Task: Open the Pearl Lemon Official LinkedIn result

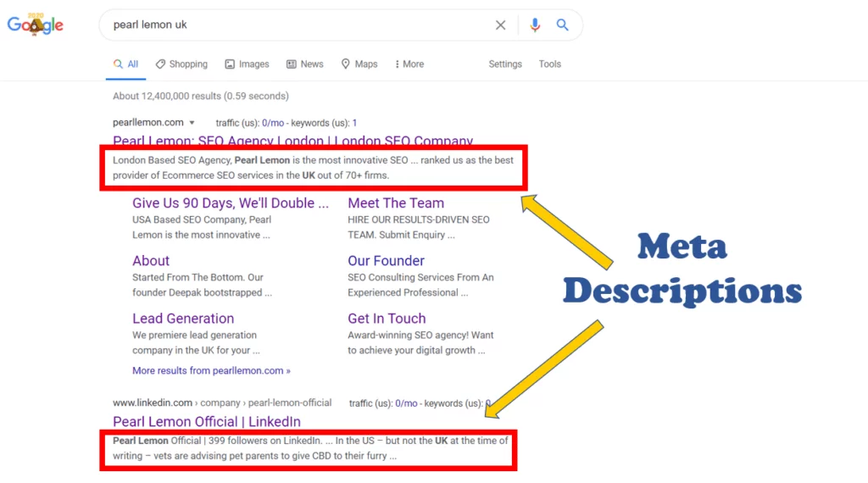Action: click(x=207, y=422)
